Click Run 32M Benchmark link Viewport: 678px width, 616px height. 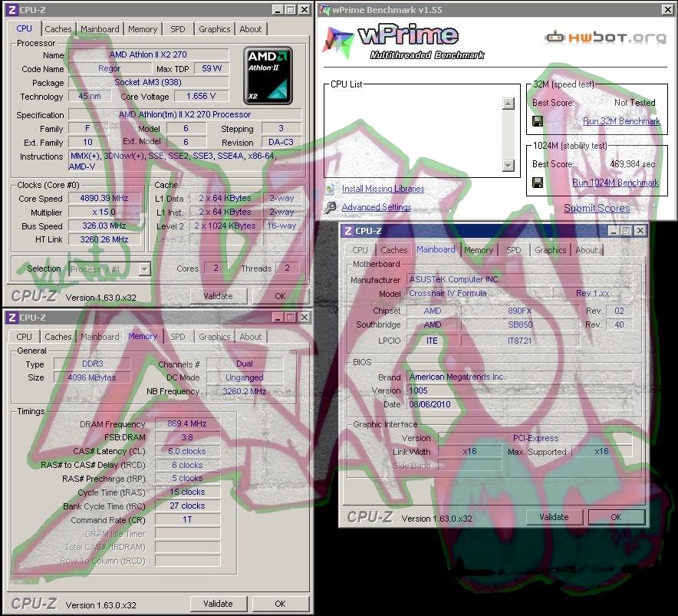click(x=621, y=121)
